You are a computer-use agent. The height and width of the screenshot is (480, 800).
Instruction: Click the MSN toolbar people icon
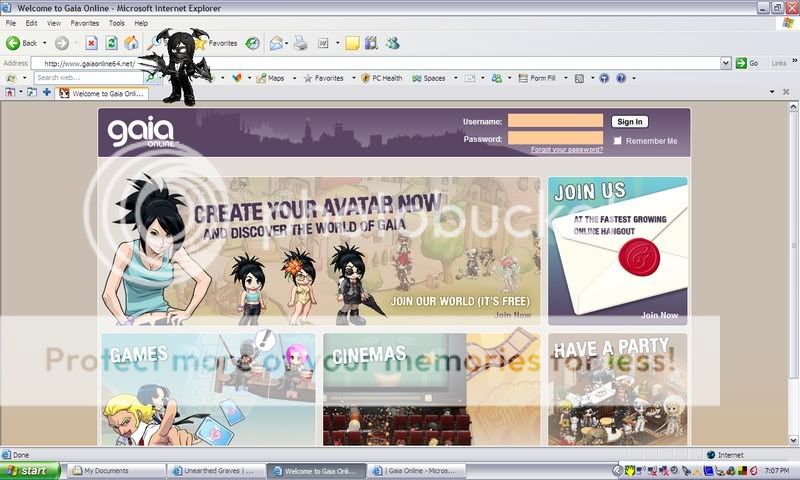496,78
